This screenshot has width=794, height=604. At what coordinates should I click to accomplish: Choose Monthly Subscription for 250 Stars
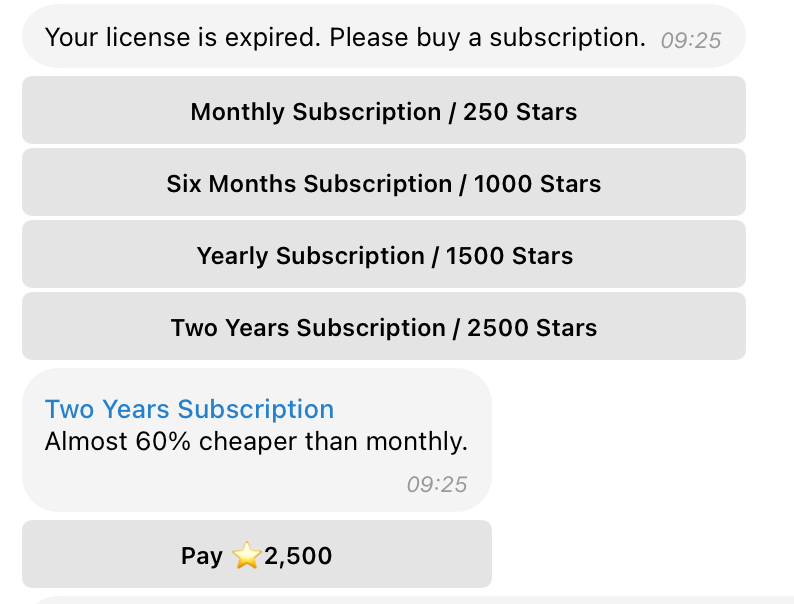click(384, 111)
